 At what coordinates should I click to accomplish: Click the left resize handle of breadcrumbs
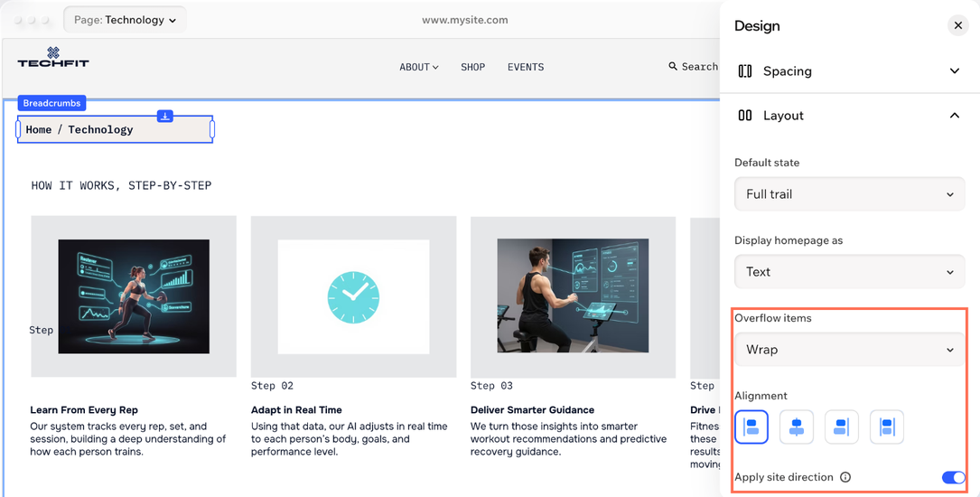point(18,129)
